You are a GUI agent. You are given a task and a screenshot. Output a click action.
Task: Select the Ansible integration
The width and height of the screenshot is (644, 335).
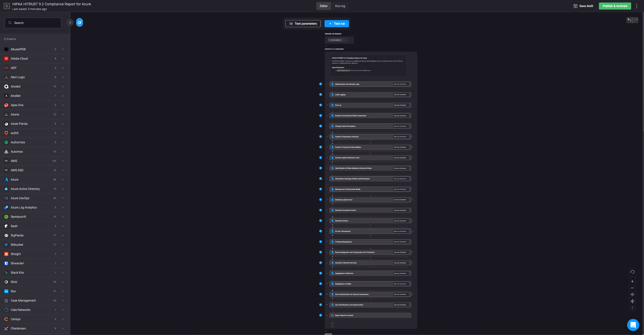[34, 96]
